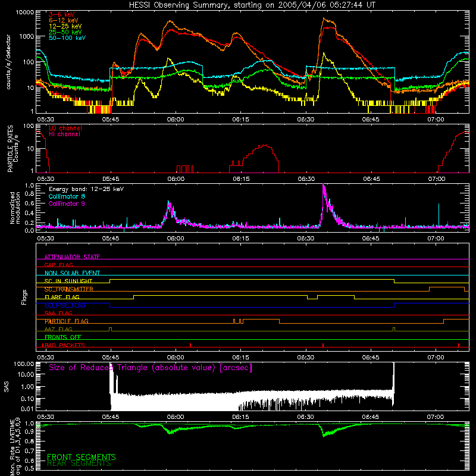
Task: Select the 'Collimator 8' legend entry
Action: pos(67,196)
